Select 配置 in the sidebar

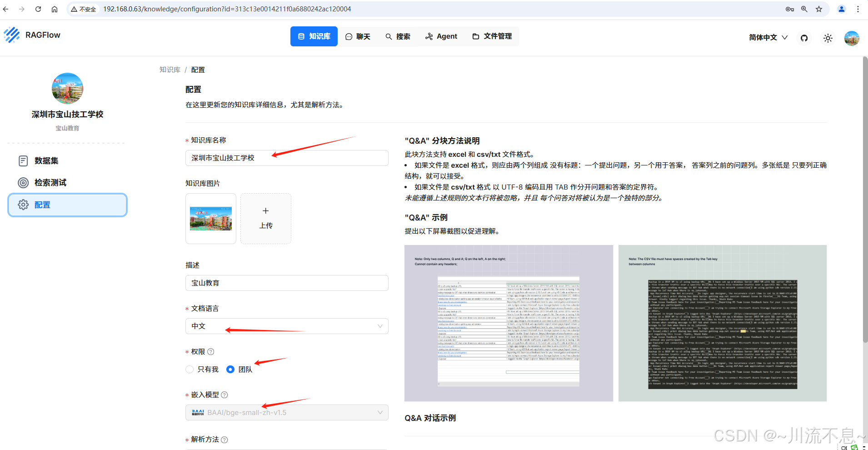(x=67, y=205)
